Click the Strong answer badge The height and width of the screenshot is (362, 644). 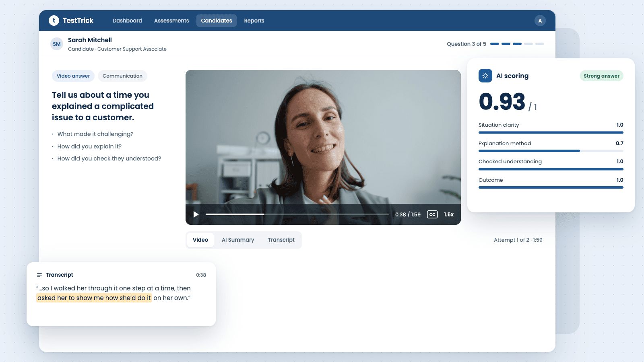(601, 76)
